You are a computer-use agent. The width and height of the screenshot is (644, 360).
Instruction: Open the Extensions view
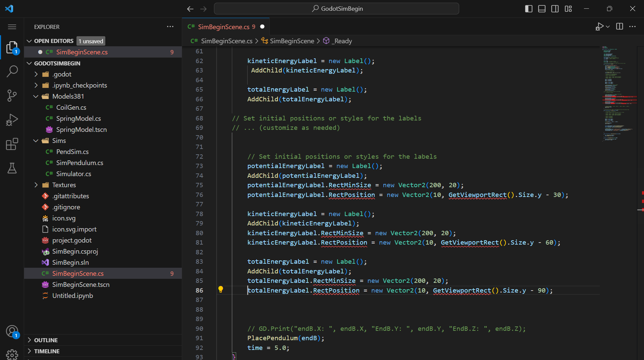(12, 144)
